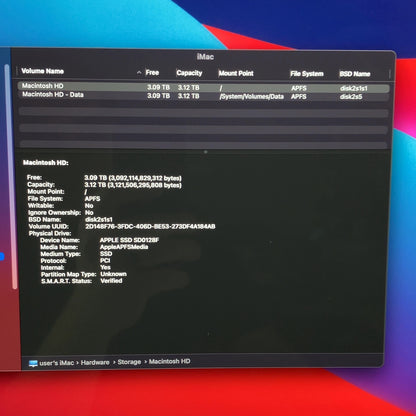The height and width of the screenshot is (416, 416).
Task: Sort volumes by the Capacity column
Action: pyautogui.click(x=189, y=73)
